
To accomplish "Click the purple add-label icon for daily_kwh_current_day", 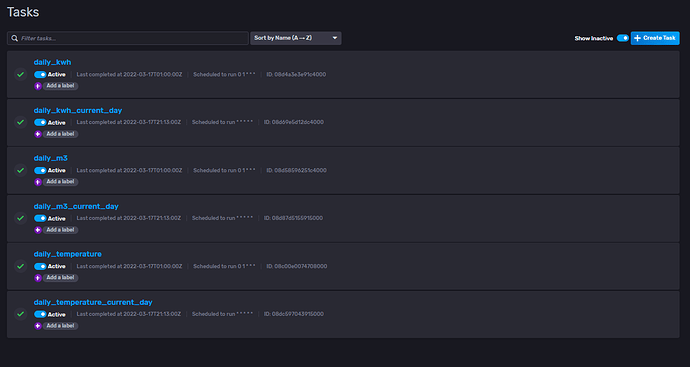I will (38, 134).
